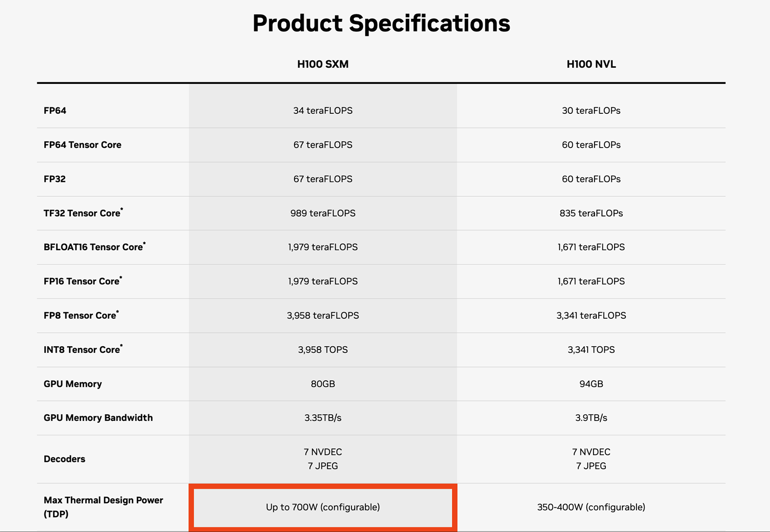This screenshot has height=532, width=770.
Task: Click the Product Specifications heading
Action: (381, 23)
